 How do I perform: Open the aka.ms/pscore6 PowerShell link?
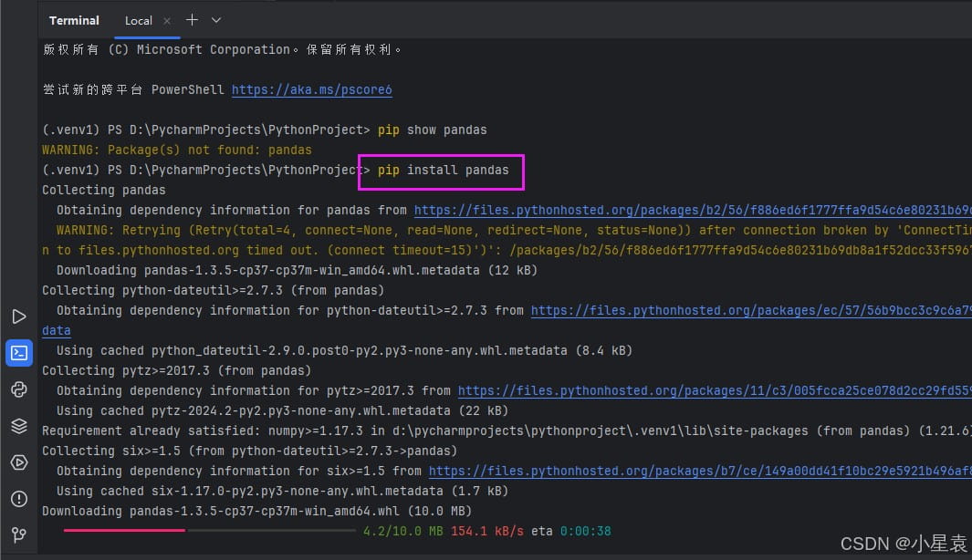[x=311, y=90]
